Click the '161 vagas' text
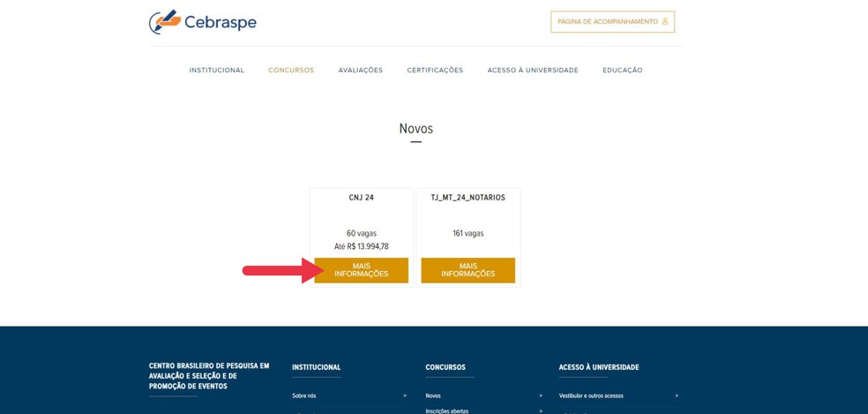Viewport: 868px width, 414px height. point(468,233)
